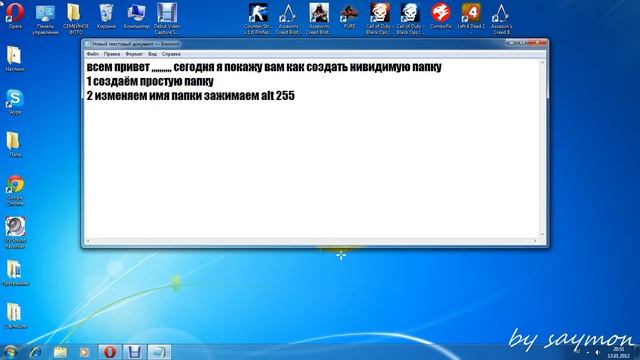Open the Правка menu in Notepad
Image resolution: width=640 pixels, height=360 pixels.
coord(111,54)
